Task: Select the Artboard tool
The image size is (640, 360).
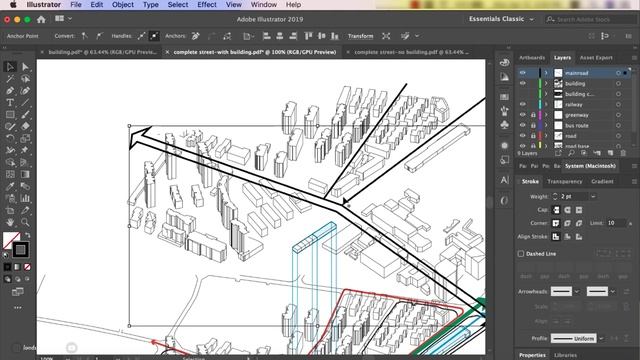Action: coord(10,210)
